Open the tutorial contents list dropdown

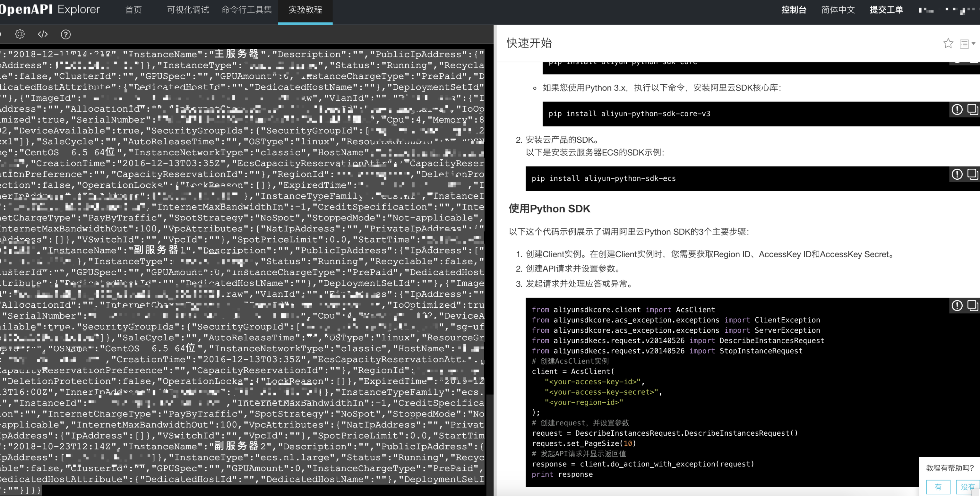967,44
